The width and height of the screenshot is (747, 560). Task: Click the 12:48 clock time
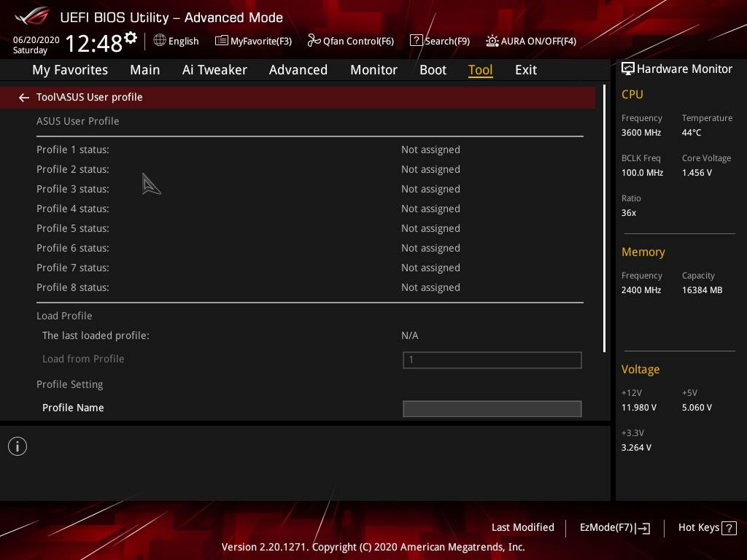[x=94, y=43]
